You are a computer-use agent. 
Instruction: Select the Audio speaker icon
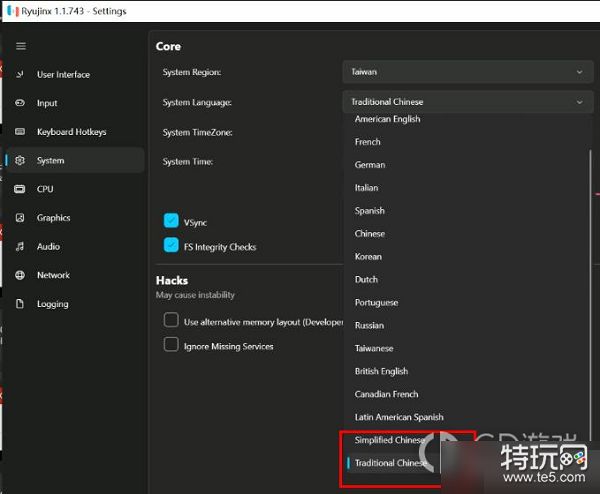tap(20, 247)
